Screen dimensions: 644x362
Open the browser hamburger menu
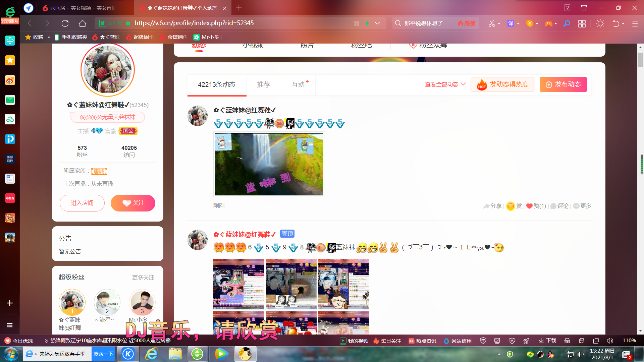pyautogui.click(x=635, y=23)
